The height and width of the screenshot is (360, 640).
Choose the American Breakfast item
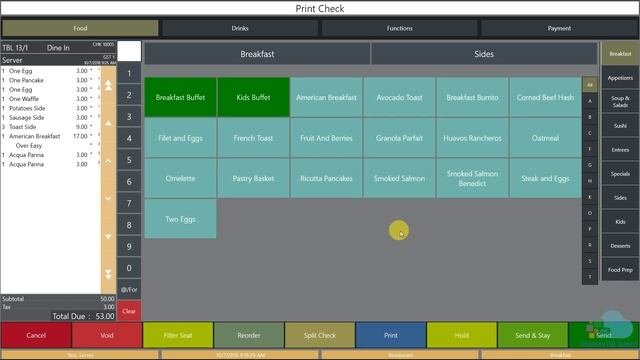click(x=327, y=97)
